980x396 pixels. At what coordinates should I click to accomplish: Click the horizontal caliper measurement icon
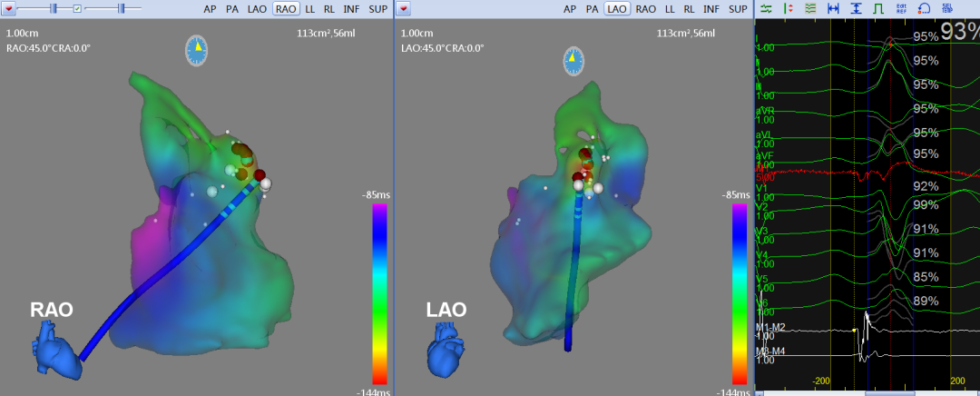click(x=833, y=8)
